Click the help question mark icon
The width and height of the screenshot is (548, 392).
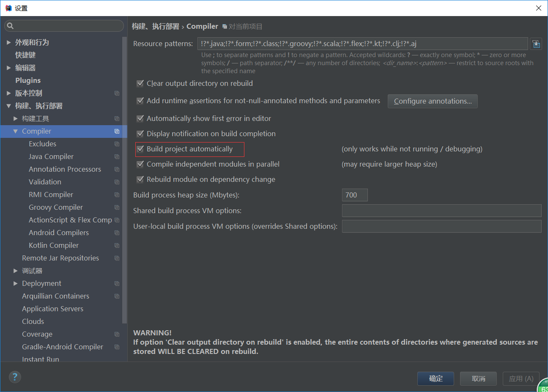(x=15, y=377)
